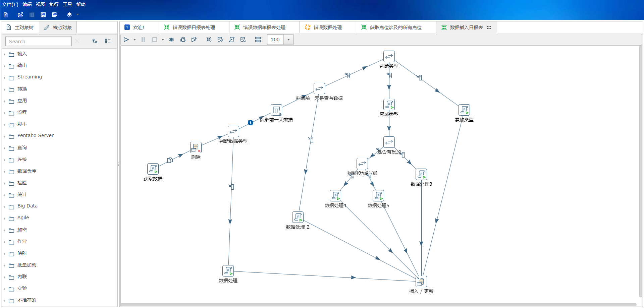Toggle expand-all tree view icon
This screenshot has height=308, width=644.
[x=95, y=41]
